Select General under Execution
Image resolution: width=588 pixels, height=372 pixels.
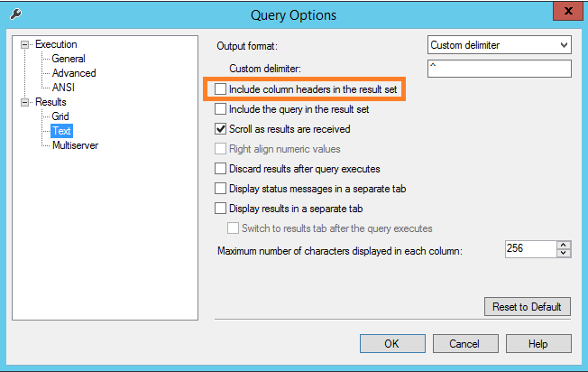[x=68, y=59]
